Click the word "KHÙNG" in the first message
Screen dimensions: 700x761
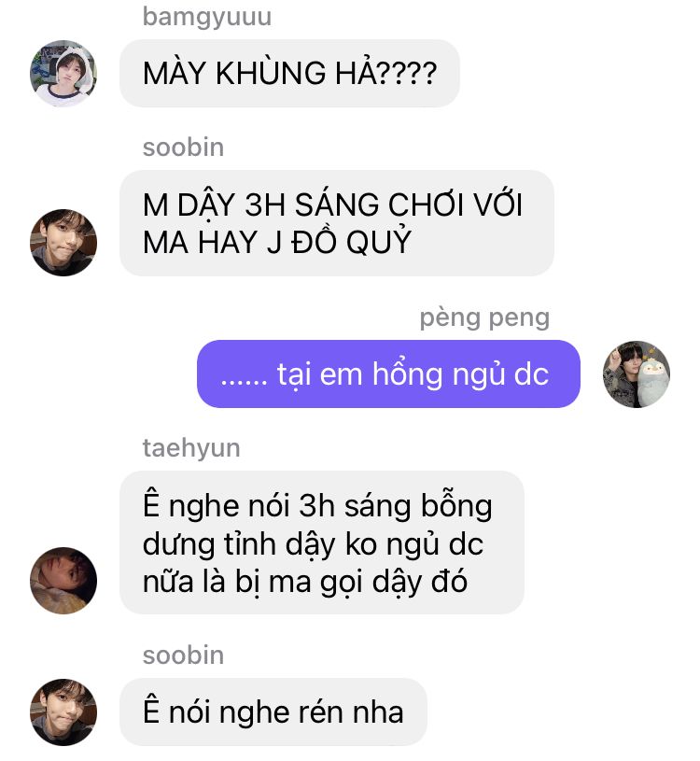271,73
